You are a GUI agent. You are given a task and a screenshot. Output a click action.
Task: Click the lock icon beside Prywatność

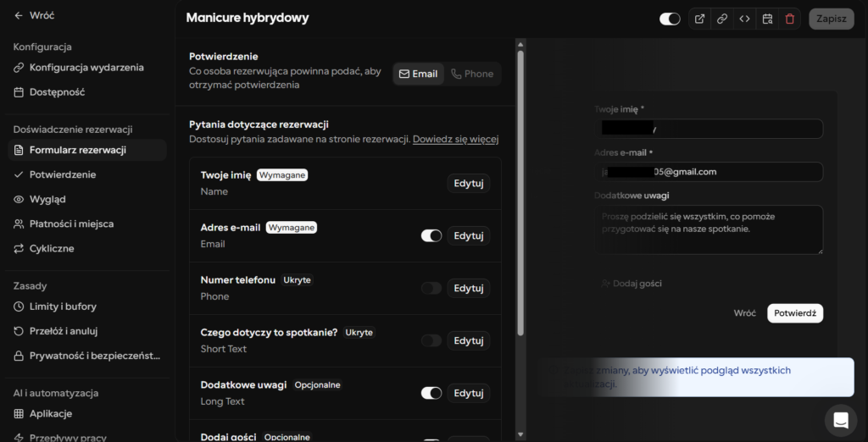[19, 356]
